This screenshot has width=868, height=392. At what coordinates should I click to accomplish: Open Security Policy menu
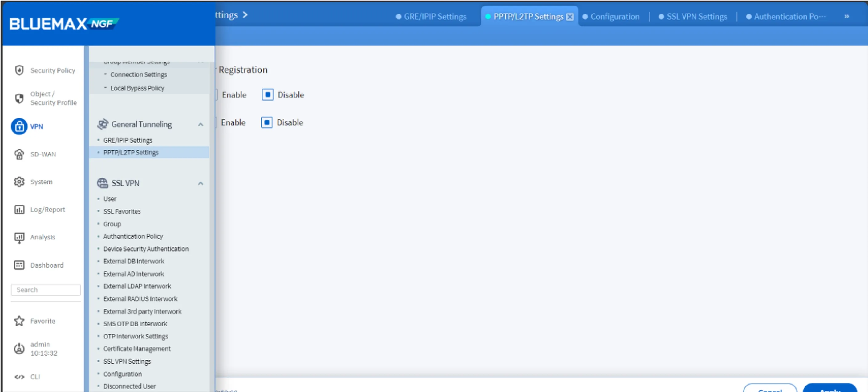click(x=53, y=70)
